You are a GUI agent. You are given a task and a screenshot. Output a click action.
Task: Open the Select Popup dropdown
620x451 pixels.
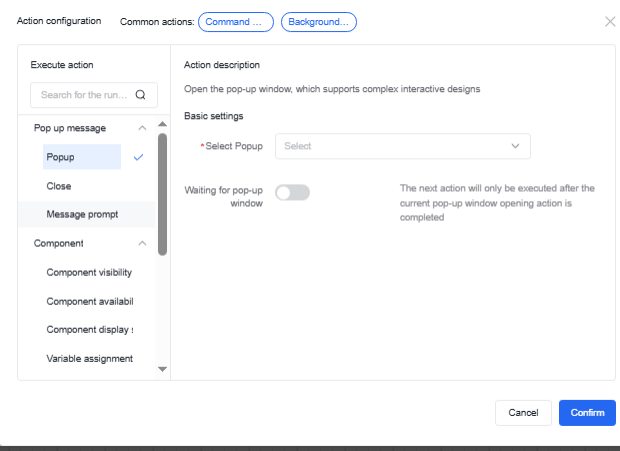[402, 146]
